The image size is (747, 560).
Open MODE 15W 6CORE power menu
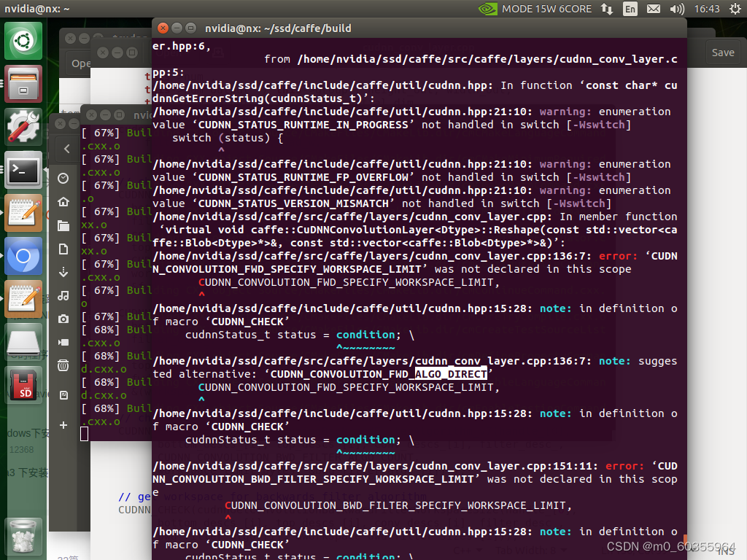(546, 9)
